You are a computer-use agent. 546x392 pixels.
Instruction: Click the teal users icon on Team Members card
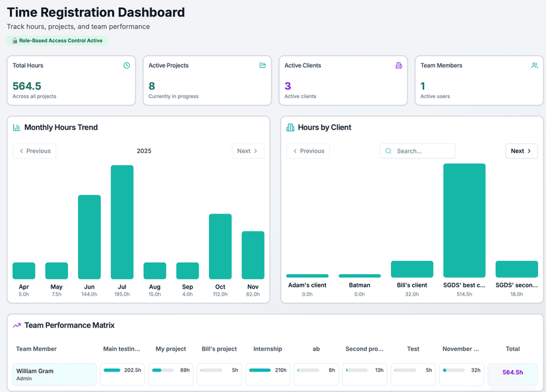[x=534, y=65]
